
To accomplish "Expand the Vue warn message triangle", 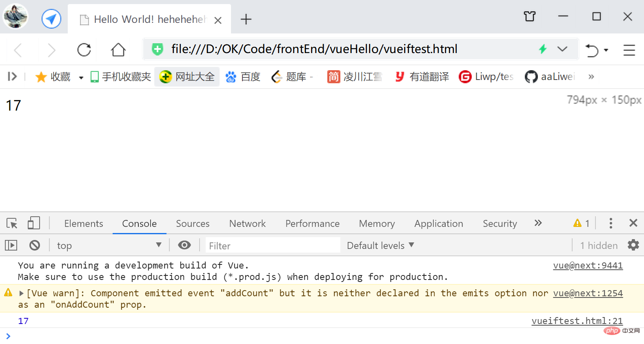I will pos(21,293).
